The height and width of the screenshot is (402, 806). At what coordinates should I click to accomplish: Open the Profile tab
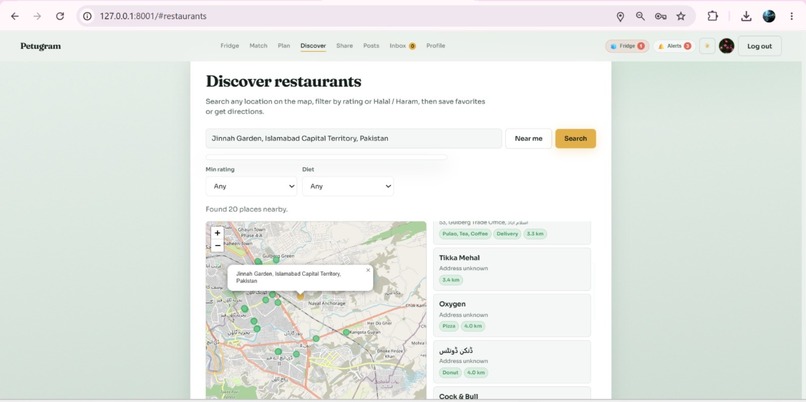pyautogui.click(x=435, y=46)
